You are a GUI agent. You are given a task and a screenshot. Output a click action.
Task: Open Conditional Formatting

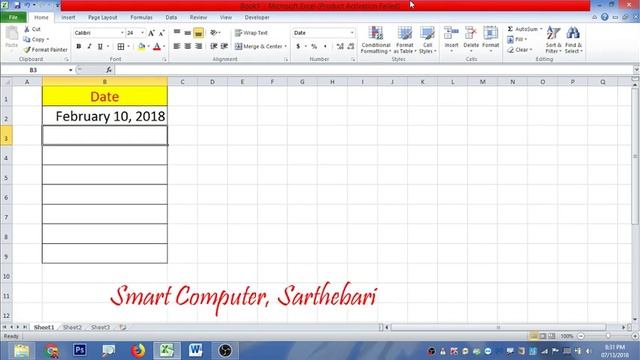(x=376, y=40)
